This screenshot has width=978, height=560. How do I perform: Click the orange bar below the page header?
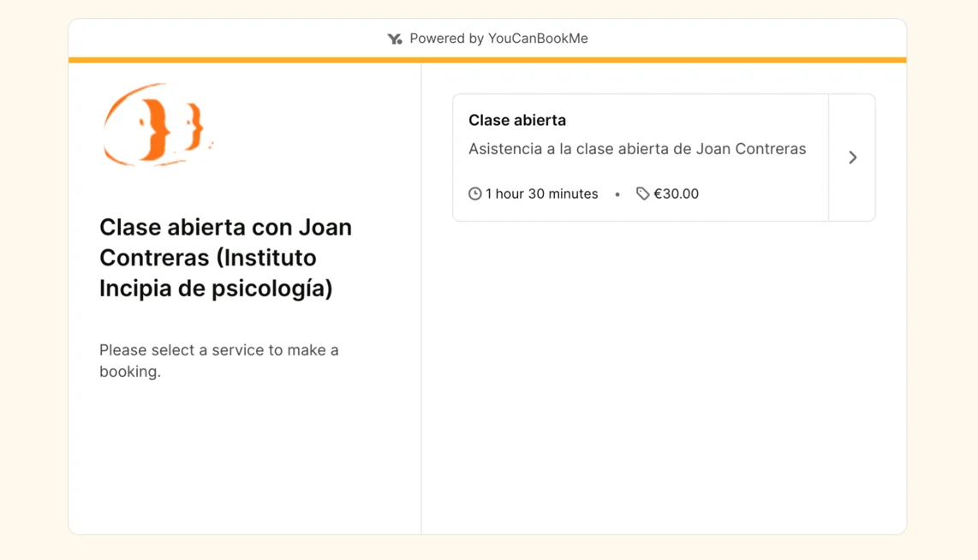487,61
